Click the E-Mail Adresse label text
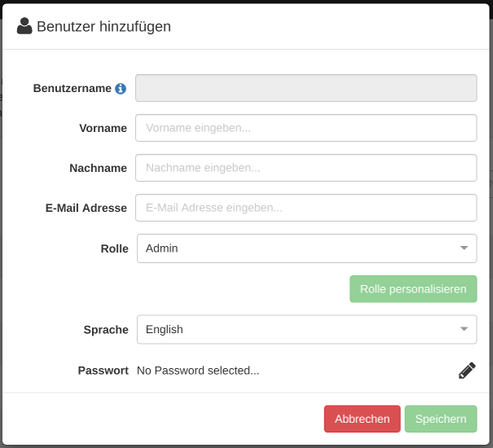 tap(86, 208)
